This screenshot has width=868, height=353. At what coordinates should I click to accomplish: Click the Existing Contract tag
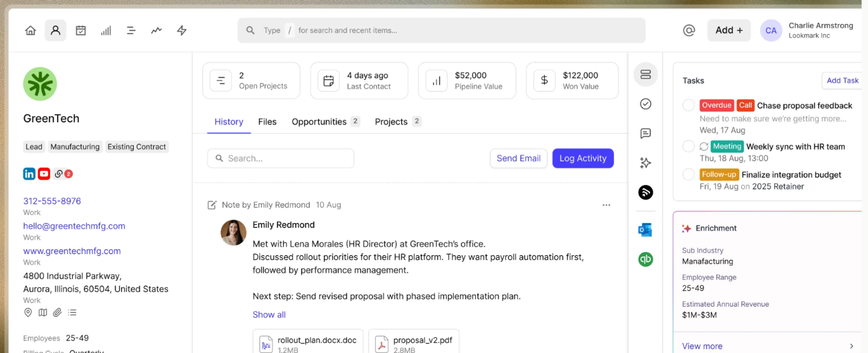click(137, 147)
